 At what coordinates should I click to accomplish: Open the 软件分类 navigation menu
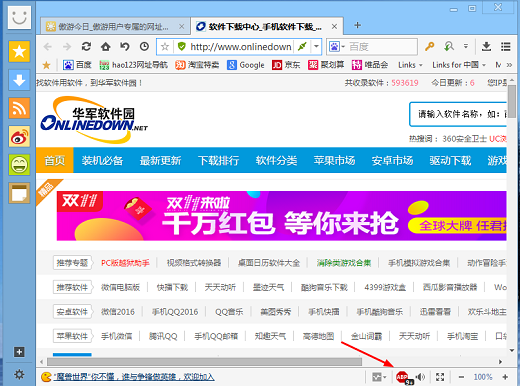pos(276,161)
